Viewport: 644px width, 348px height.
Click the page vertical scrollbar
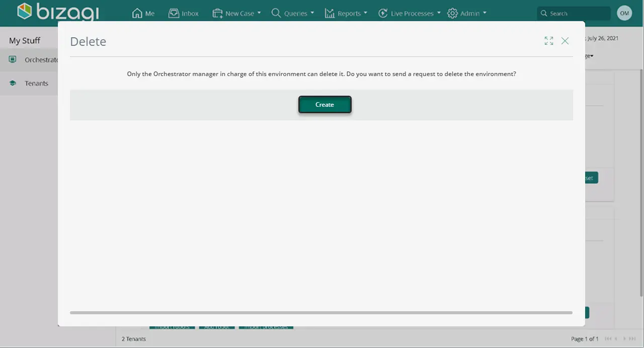(x=641, y=182)
